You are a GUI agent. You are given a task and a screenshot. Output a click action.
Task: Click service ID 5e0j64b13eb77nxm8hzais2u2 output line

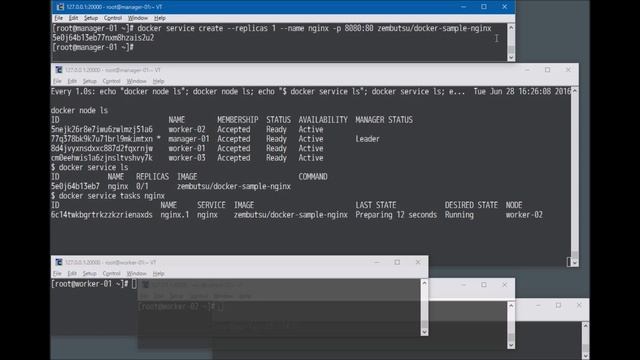pyautogui.click(x=103, y=38)
